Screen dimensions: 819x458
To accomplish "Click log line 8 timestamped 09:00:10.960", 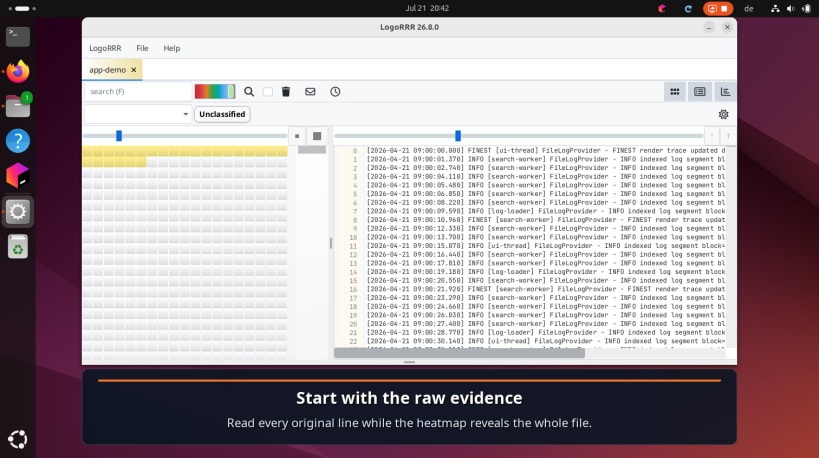I will 545,220.
